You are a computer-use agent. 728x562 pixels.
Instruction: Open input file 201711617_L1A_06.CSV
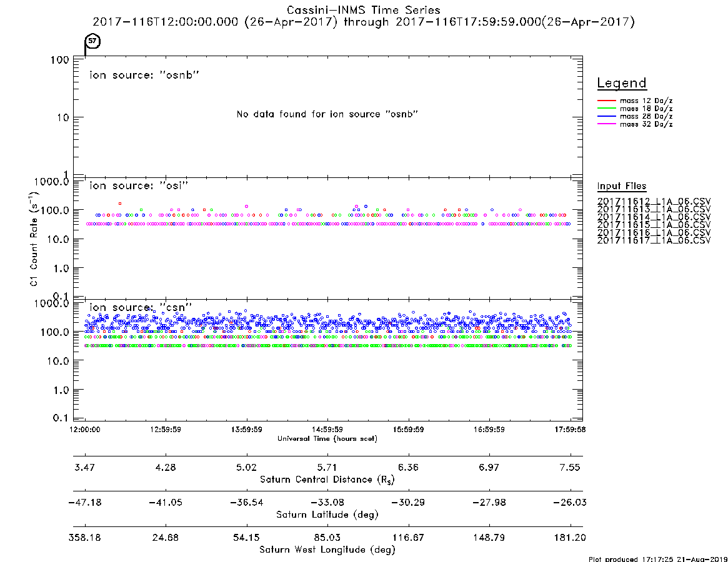coord(654,240)
